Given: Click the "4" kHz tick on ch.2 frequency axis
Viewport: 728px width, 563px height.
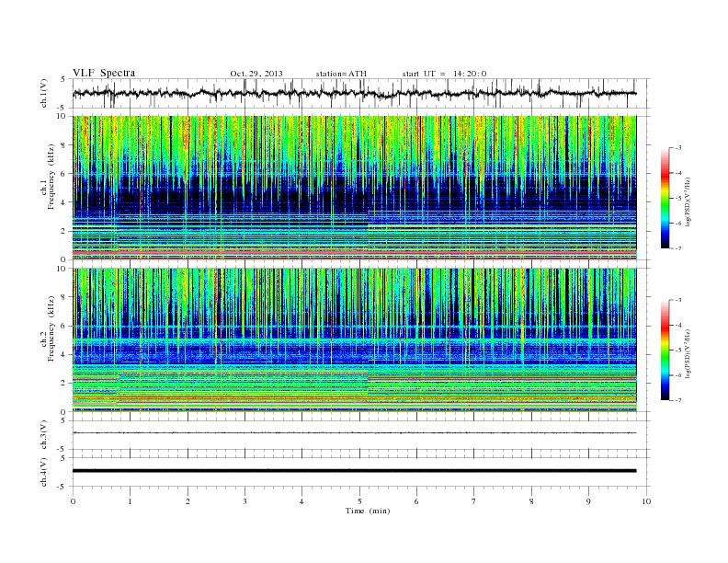Looking at the screenshot, I should click(63, 354).
